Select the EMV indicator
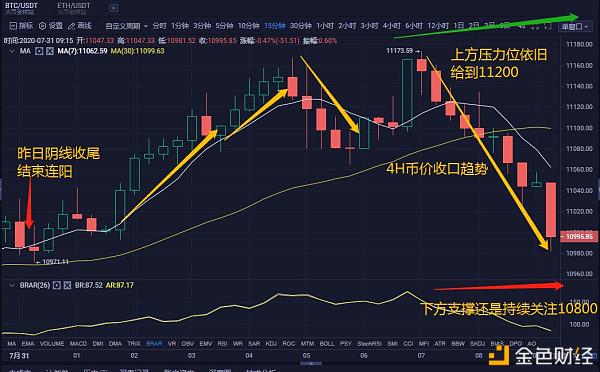The height and width of the screenshot is (372, 600). tap(205, 344)
